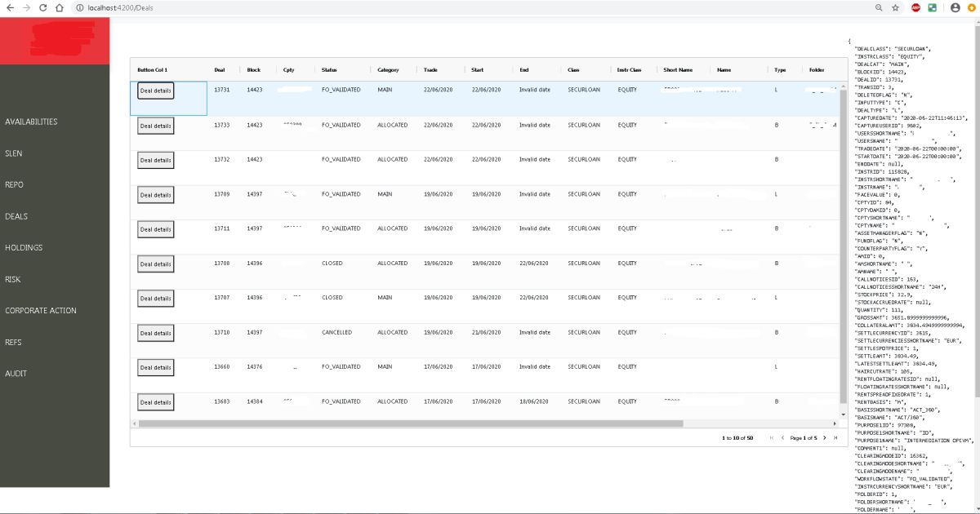Click Deal details for deal 13732

click(x=155, y=160)
